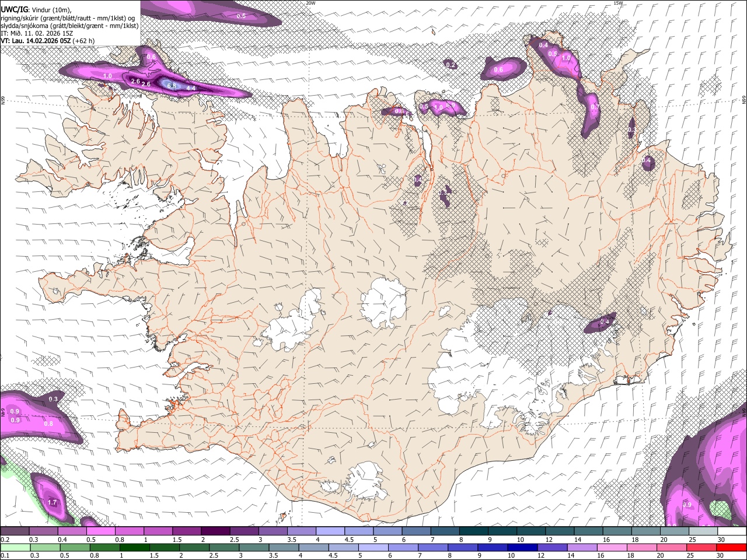Select the darkest purple swatch in upper legend
747x560 pixels.
pos(215,531)
